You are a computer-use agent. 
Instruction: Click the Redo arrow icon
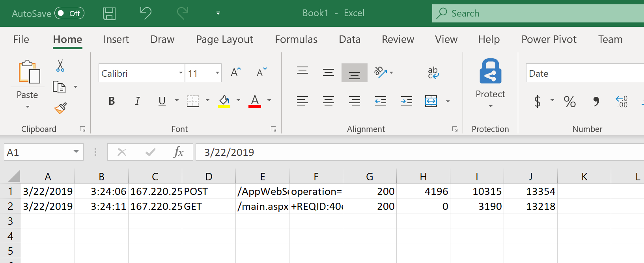183,13
